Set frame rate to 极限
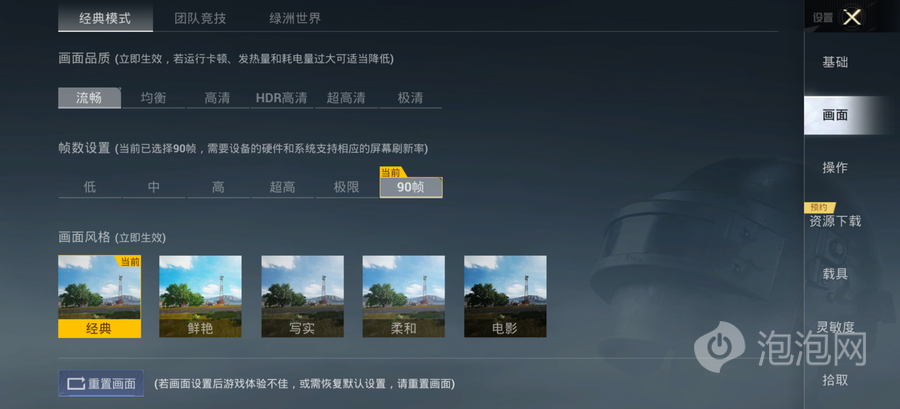900x409 pixels. 347,187
